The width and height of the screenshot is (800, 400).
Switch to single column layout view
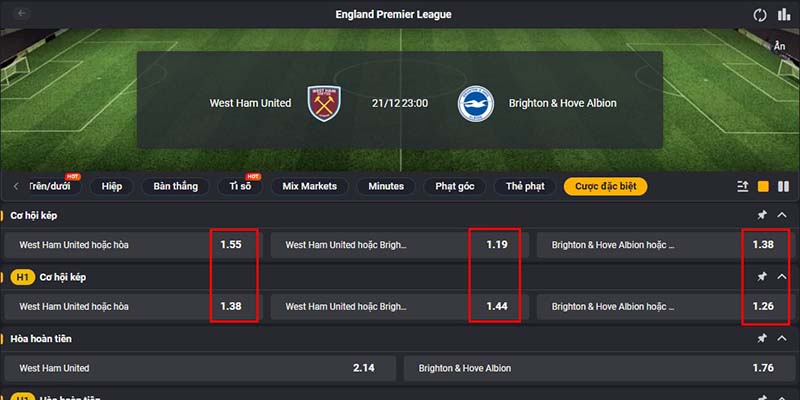[x=763, y=187]
